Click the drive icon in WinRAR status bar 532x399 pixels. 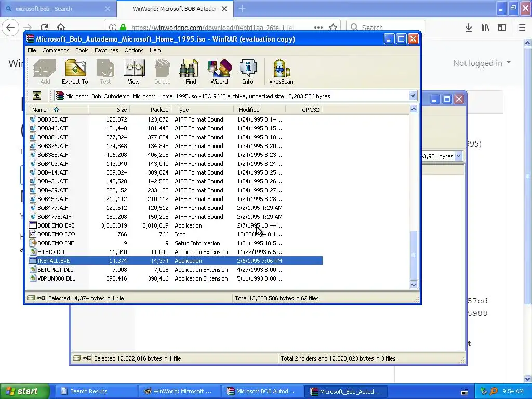[x=31, y=298]
